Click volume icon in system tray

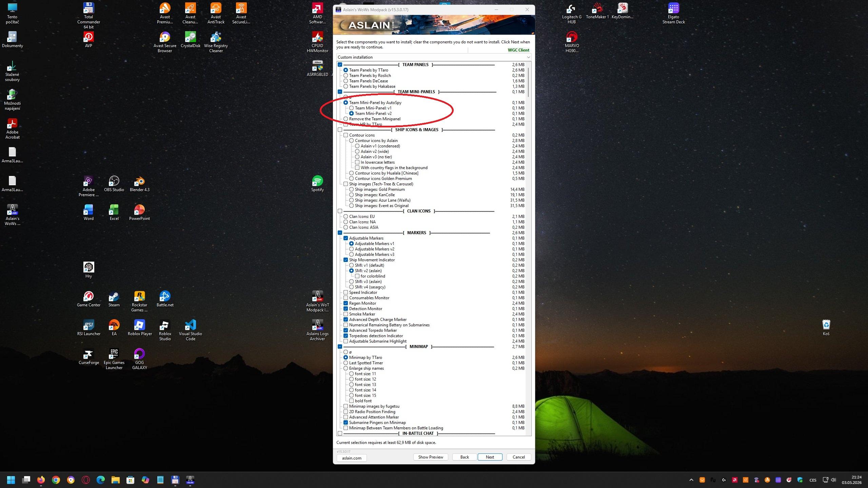(834, 480)
